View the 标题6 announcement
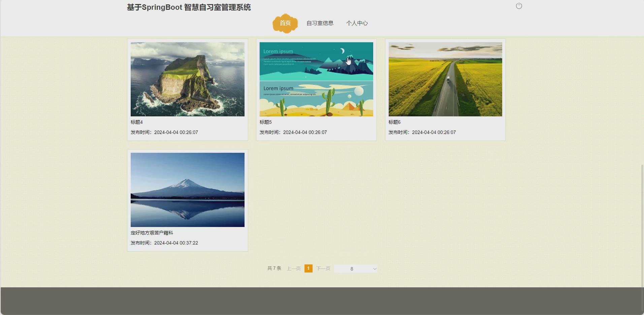644x315 pixels. pos(394,122)
